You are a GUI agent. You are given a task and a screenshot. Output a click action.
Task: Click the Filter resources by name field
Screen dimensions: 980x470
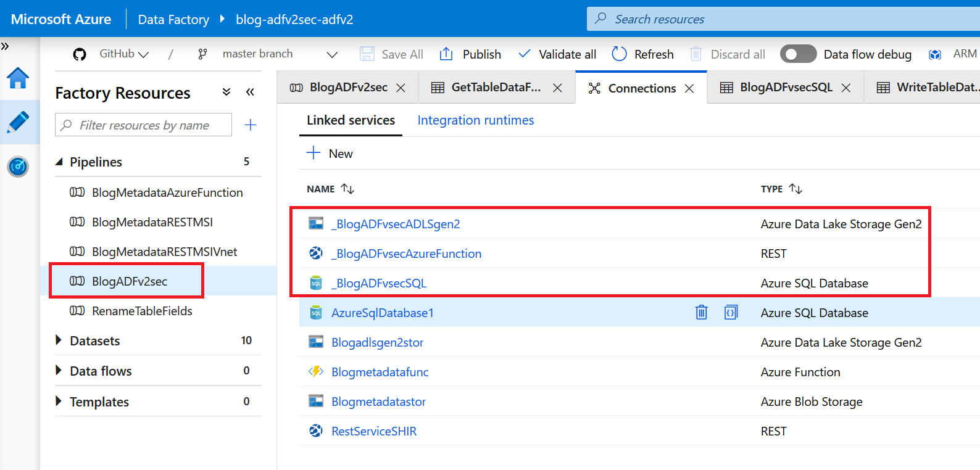pyautogui.click(x=144, y=125)
